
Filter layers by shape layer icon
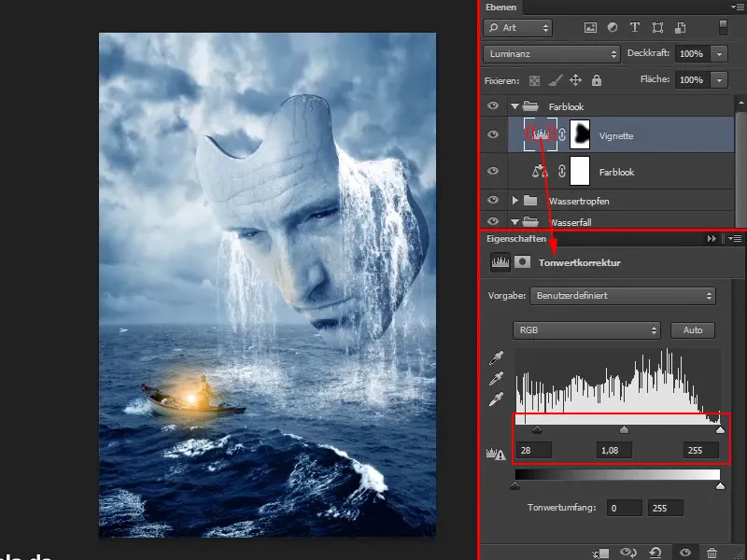pyautogui.click(x=657, y=28)
